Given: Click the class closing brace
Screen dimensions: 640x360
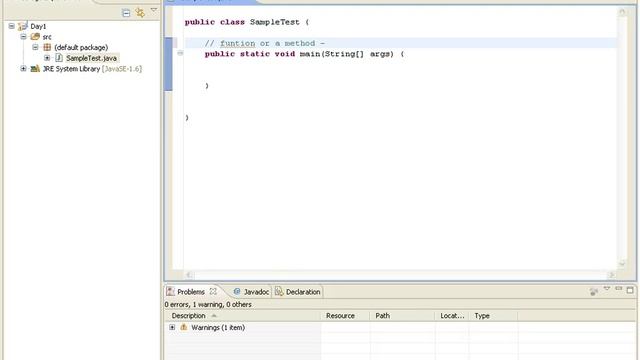Looking at the screenshot, I should coord(187,118).
